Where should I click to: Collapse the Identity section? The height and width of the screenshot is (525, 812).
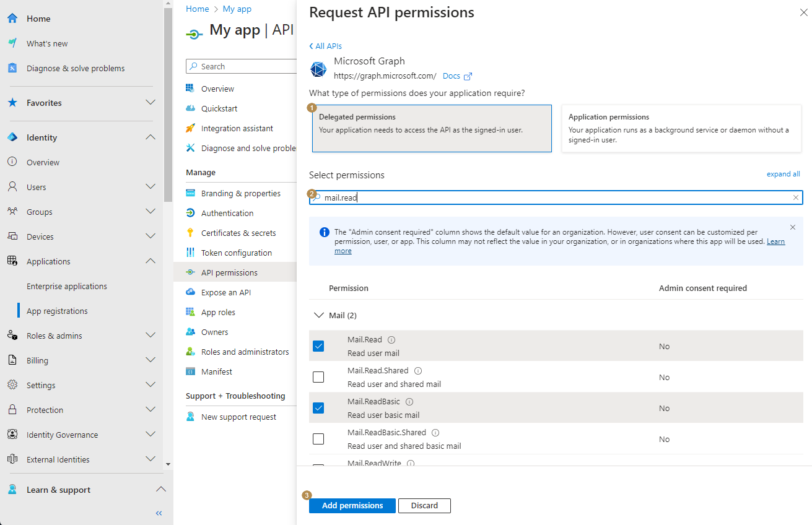(x=150, y=137)
